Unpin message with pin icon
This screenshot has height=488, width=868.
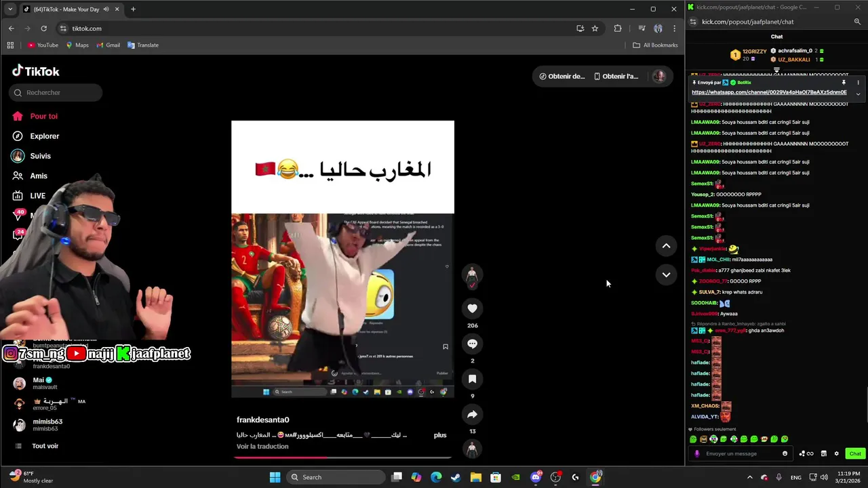(844, 83)
